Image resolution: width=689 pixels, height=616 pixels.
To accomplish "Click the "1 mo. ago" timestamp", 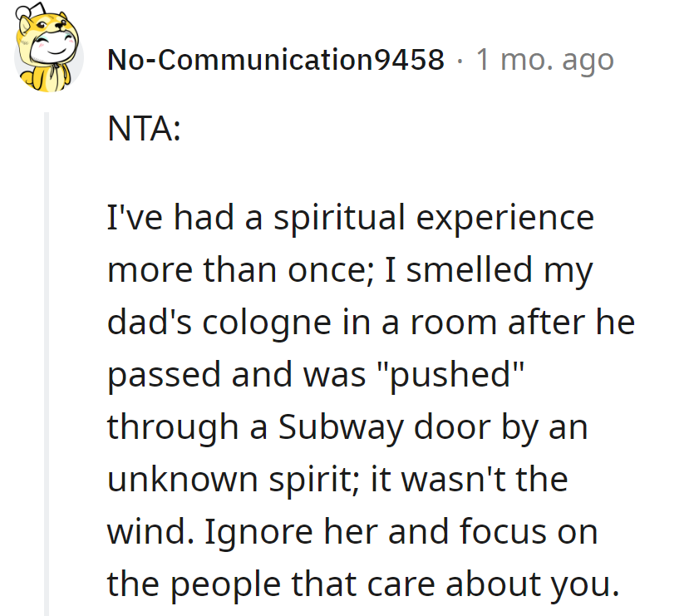I will (545, 61).
